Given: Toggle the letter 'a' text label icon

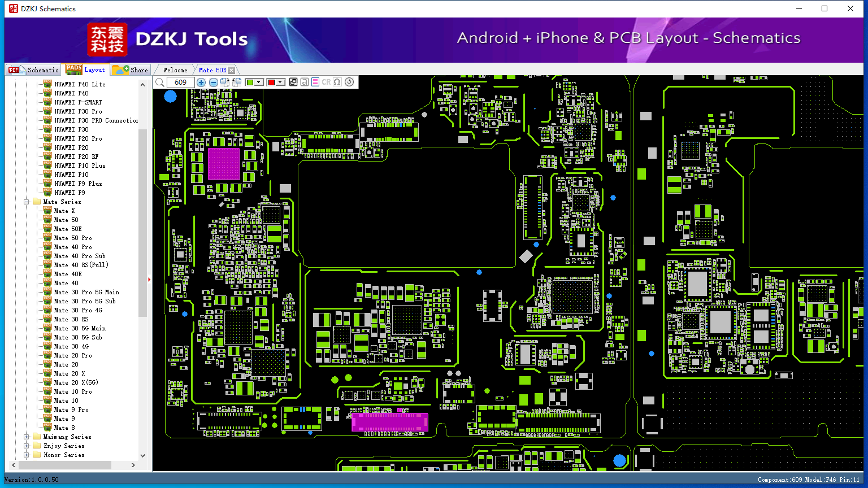Looking at the screenshot, I should coord(305,82).
